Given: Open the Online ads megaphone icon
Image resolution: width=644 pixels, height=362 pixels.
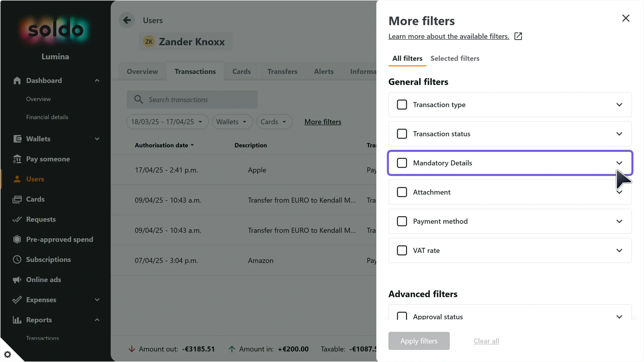Looking at the screenshot, I should (17, 280).
